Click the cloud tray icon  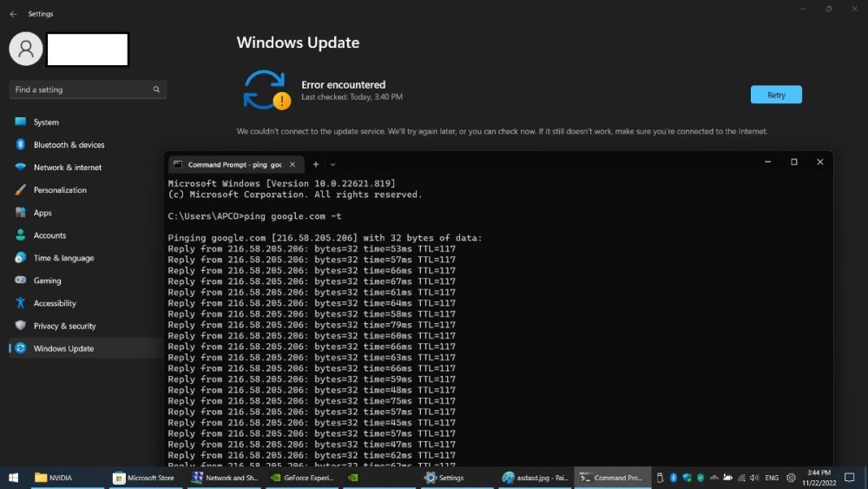714,478
